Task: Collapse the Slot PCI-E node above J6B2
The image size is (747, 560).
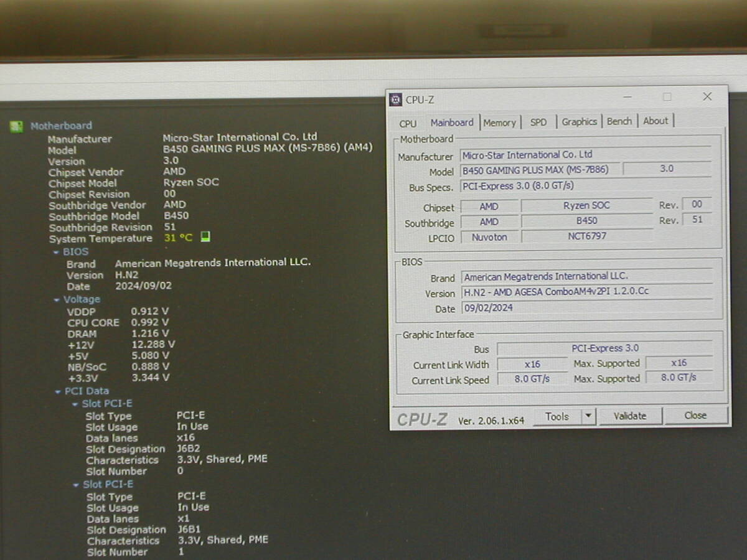Action: click(x=75, y=404)
